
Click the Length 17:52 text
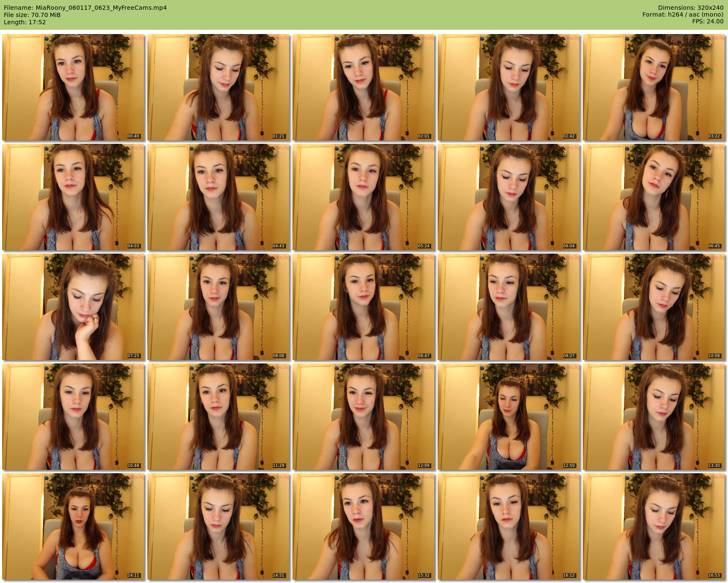pos(25,22)
